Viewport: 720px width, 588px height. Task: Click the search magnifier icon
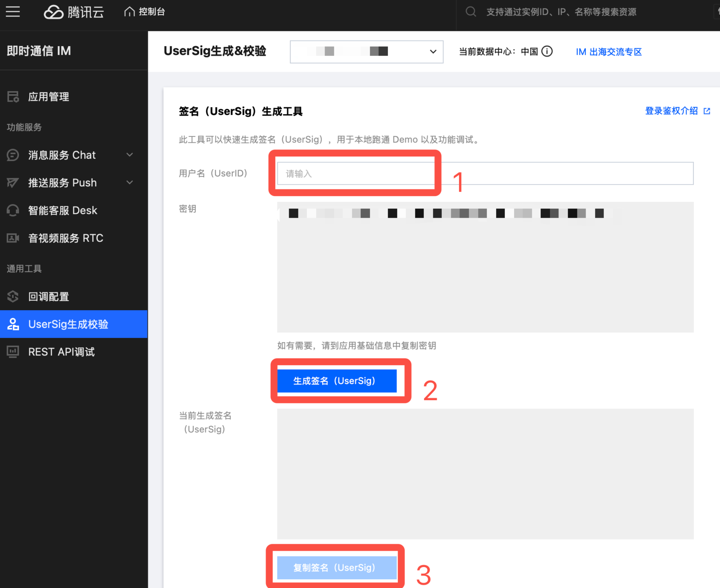tap(471, 12)
